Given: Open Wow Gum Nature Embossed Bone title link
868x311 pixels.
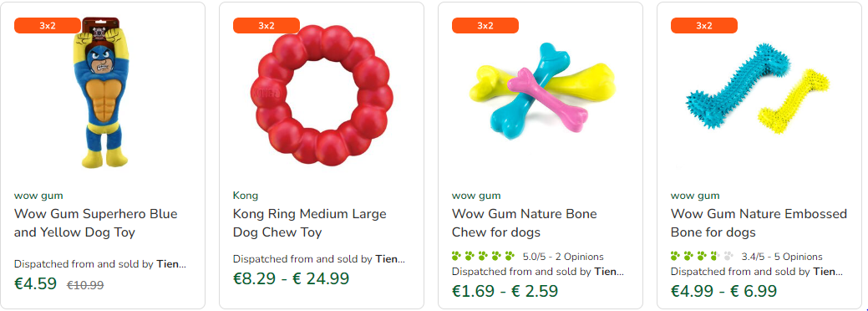Looking at the screenshot, I should pos(759,223).
